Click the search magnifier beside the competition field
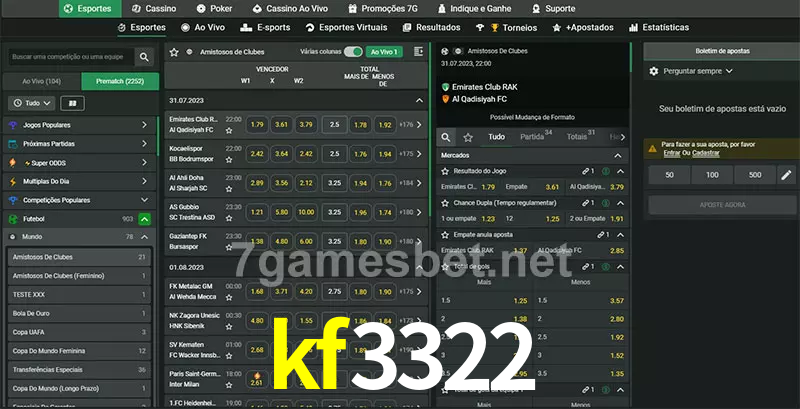 point(145,58)
